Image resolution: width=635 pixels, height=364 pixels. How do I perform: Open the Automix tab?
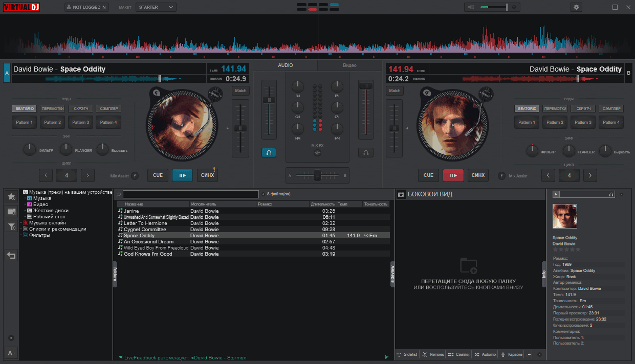coord(485,354)
